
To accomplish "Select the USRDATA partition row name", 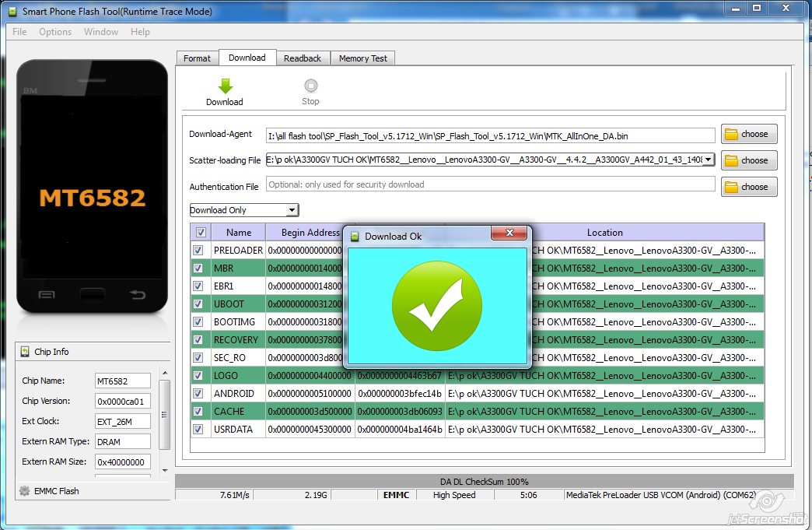I will click(x=233, y=430).
